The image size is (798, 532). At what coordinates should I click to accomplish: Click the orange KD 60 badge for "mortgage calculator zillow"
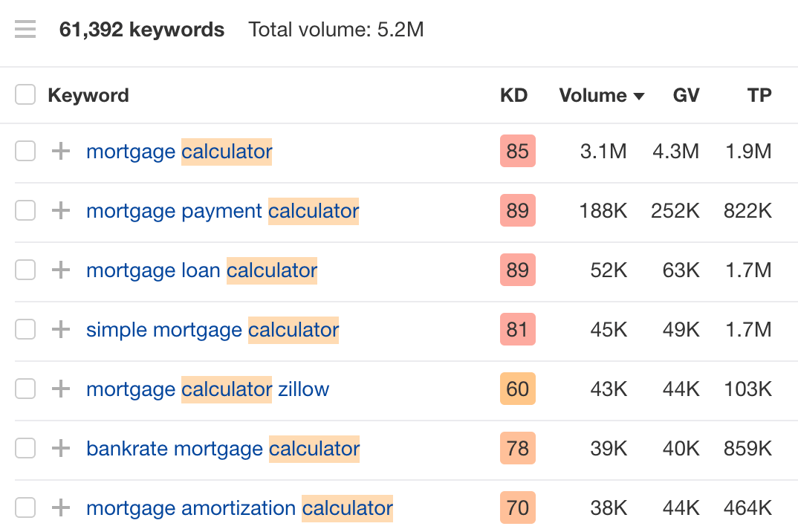point(517,389)
